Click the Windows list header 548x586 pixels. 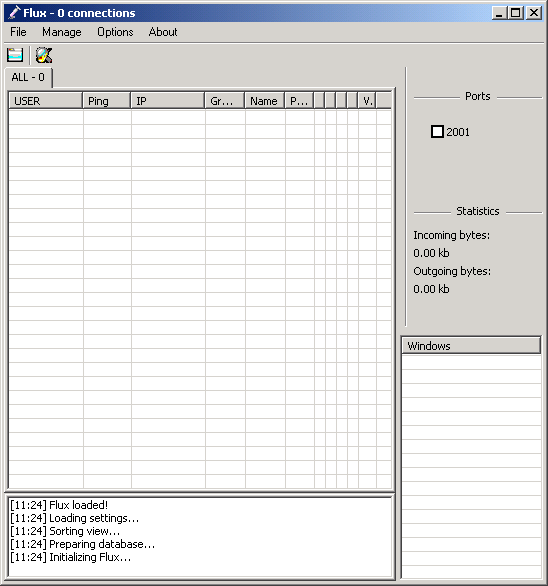(x=471, y=346)
